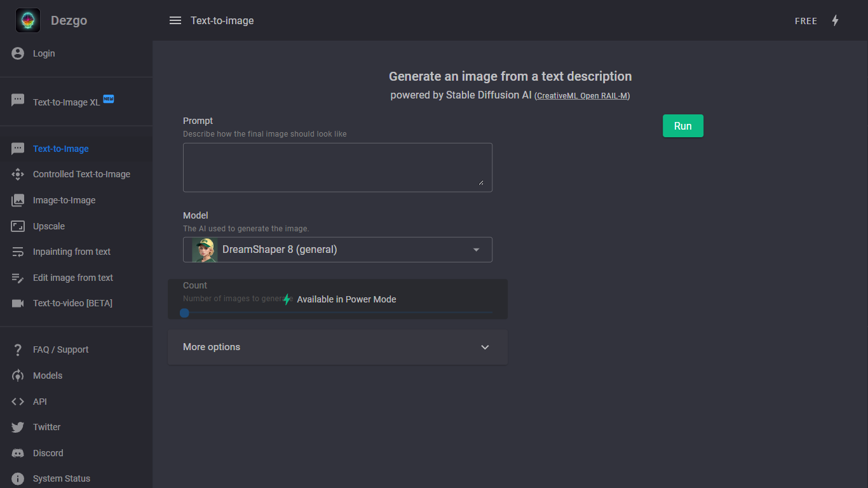Click the System Status info icon
The height and width of the screenshot is (488, 868).
point(18,478)
